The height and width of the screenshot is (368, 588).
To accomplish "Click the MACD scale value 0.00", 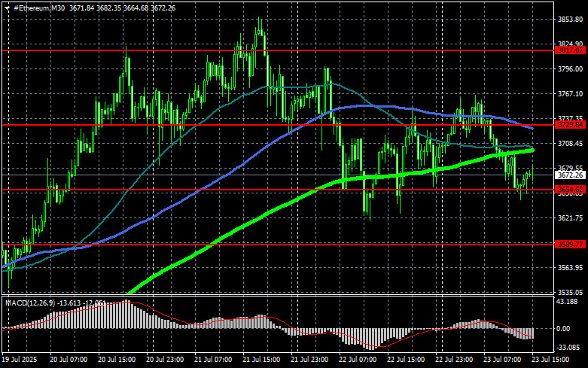I will (x=564, y=329).
